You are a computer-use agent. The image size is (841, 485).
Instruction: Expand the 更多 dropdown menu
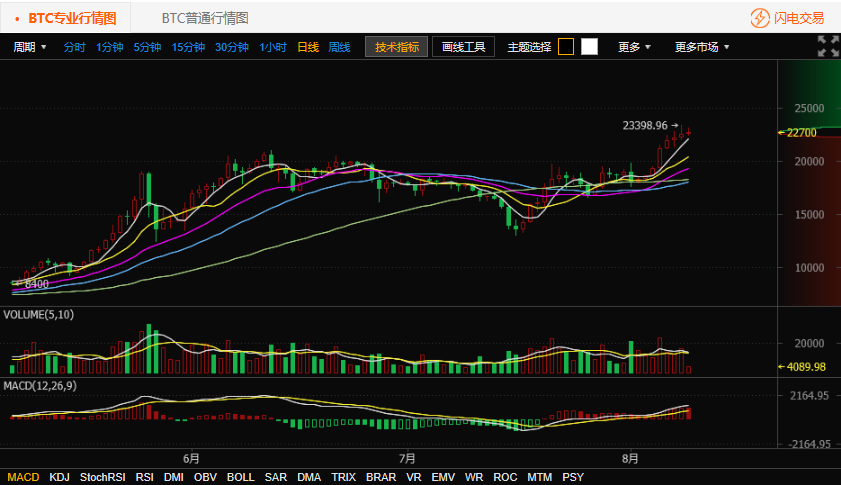click(x=634, y=47)
